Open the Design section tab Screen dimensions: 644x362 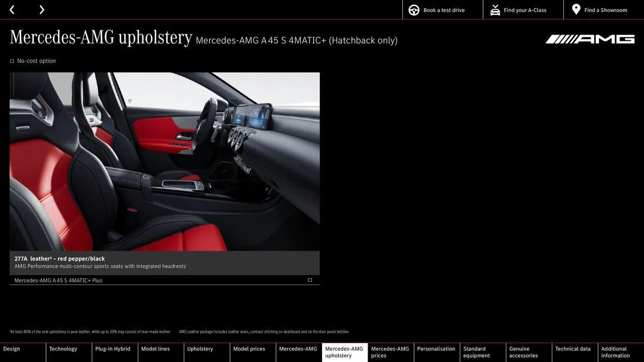point(12,349)
